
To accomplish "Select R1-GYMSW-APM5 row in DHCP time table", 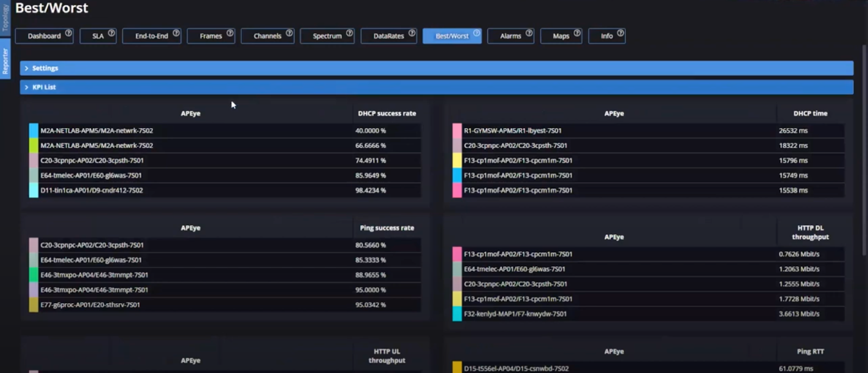I will [x=513, y=131].
